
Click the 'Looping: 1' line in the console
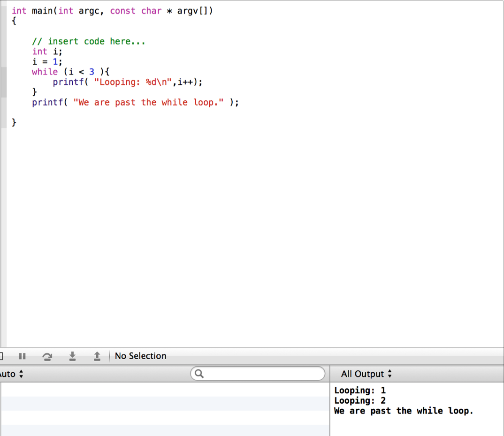click(359, 390)
